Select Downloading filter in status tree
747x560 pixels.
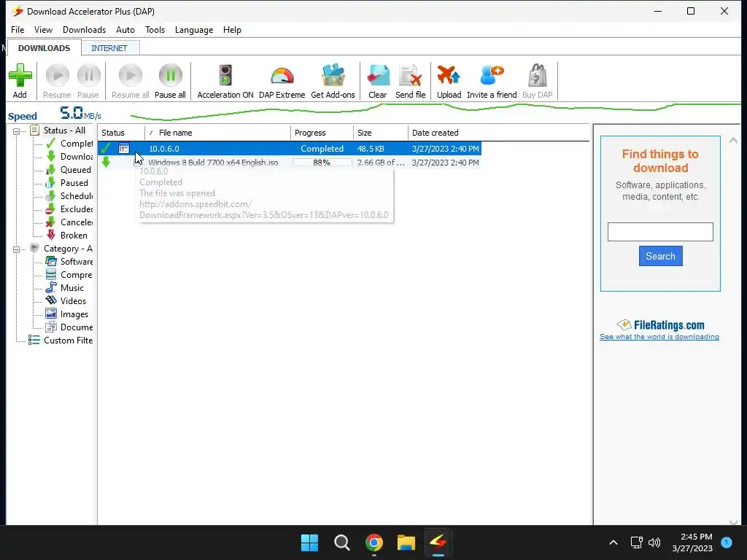click(x=69, y=157)
